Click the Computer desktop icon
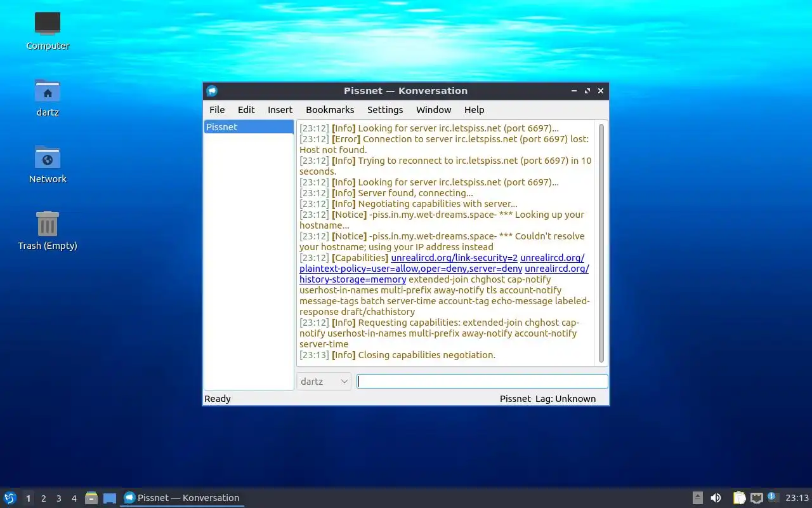The image size is (812, 508). tap(48, 31)
